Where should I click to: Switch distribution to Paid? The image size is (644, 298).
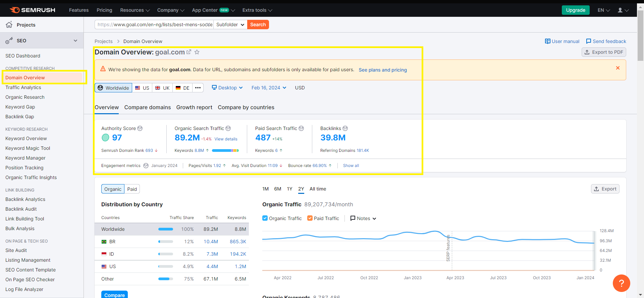coord(132,189)
